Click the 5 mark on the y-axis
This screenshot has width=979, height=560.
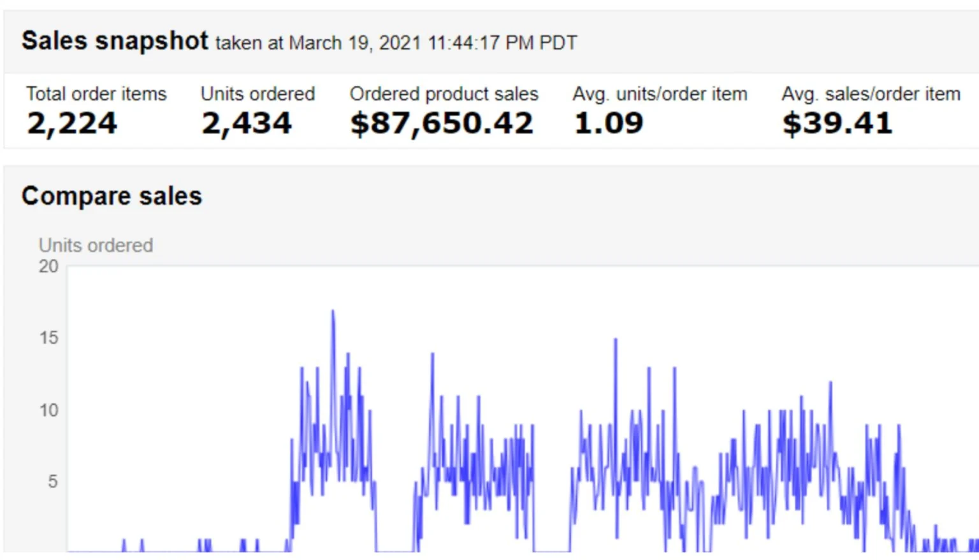coord(52,482)
